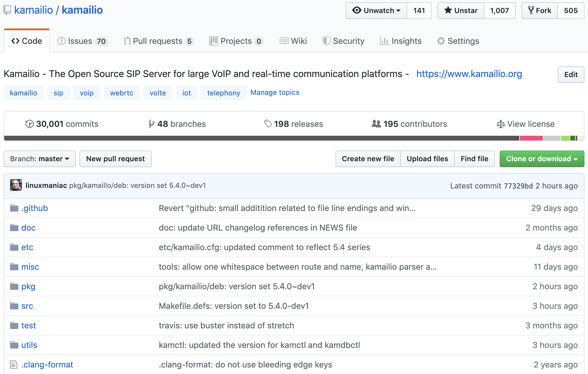
Task: View the Insights tab
Action: (401, 41)
